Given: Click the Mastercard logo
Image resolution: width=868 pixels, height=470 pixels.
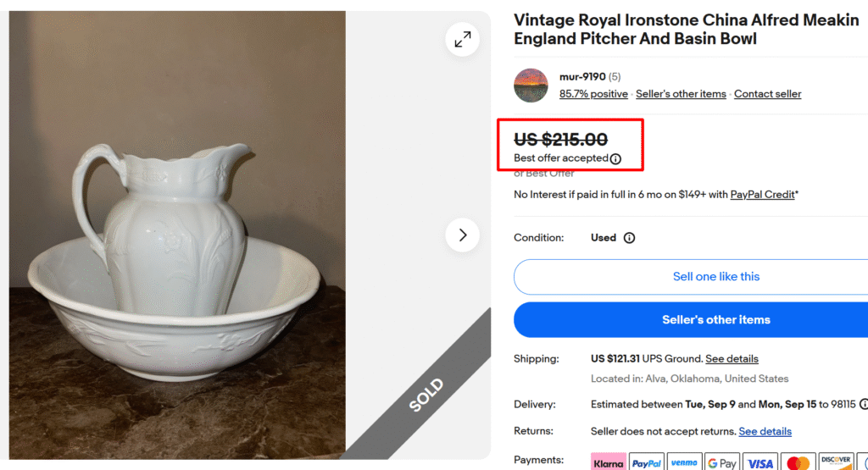Looking at the screenshot, I should (x=798, y=462).
